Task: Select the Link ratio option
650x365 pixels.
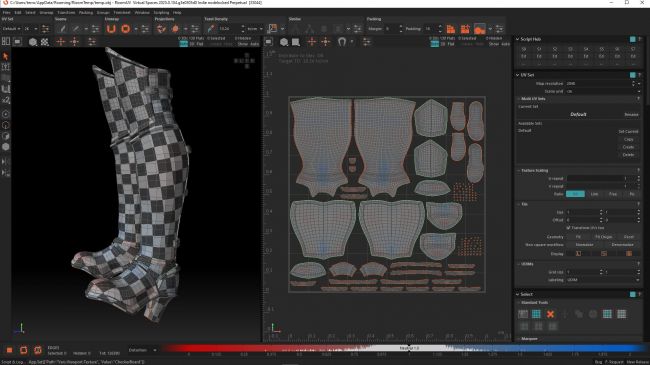Action: (594, 194)
